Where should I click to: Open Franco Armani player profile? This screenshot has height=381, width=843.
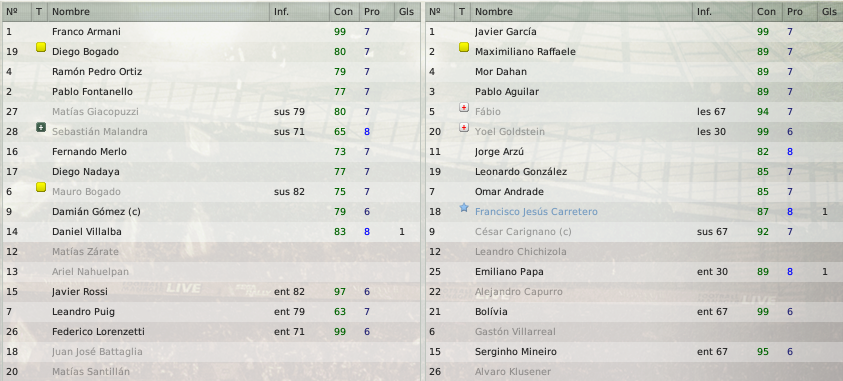tap(86, 32)
